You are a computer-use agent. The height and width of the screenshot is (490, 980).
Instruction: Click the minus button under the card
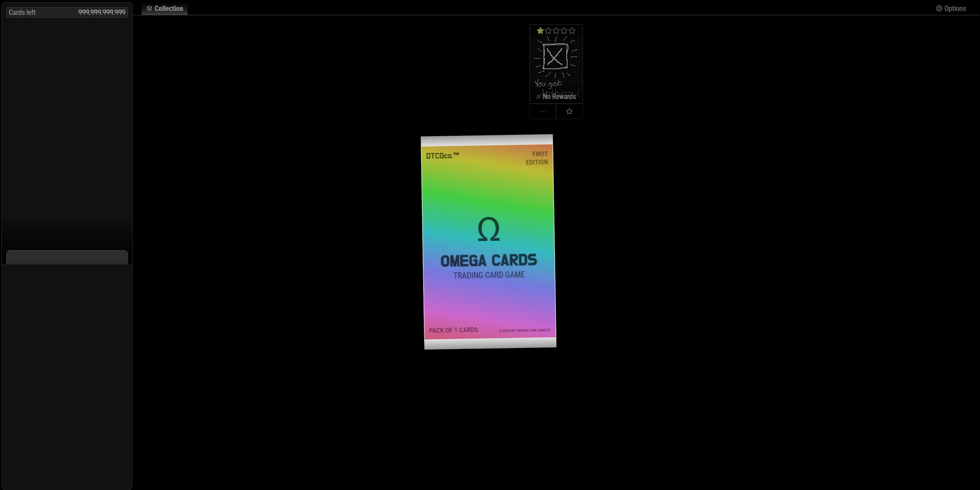point(543,111)
